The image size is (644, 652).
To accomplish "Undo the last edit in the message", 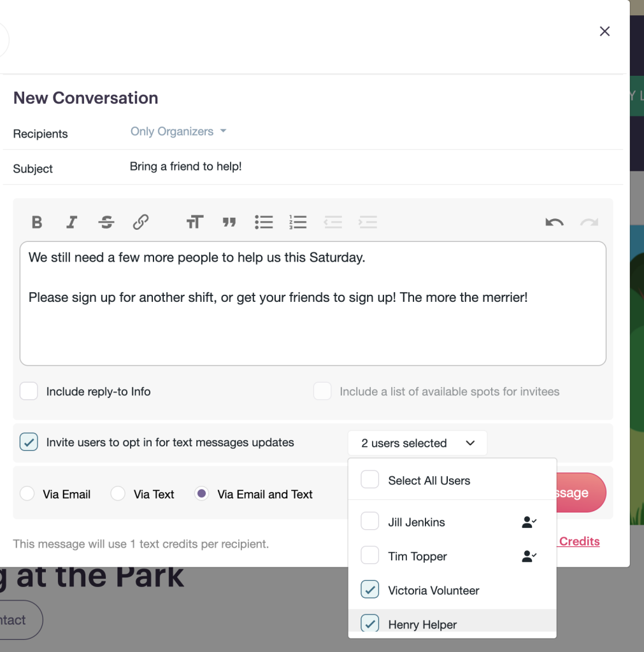I will pos(554,222).
